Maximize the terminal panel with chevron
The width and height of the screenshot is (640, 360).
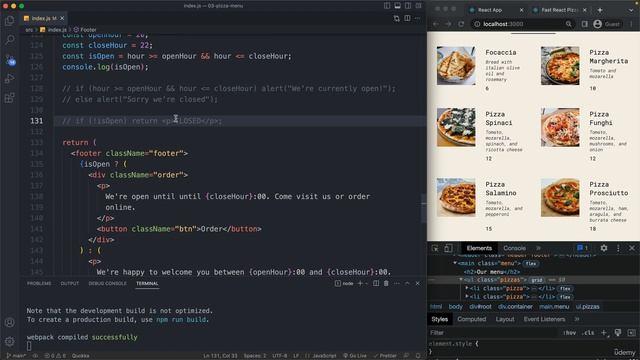[x=407, y=283]
